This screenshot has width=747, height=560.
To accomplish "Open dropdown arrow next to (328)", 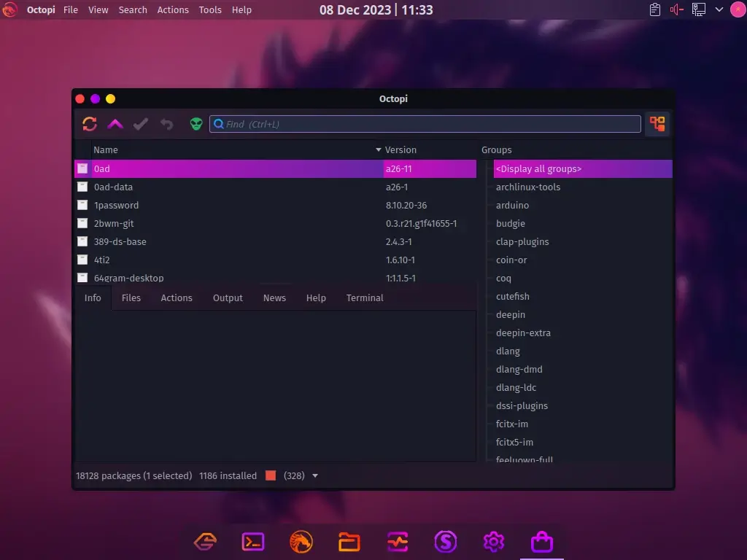I will [x=315, y=475].
